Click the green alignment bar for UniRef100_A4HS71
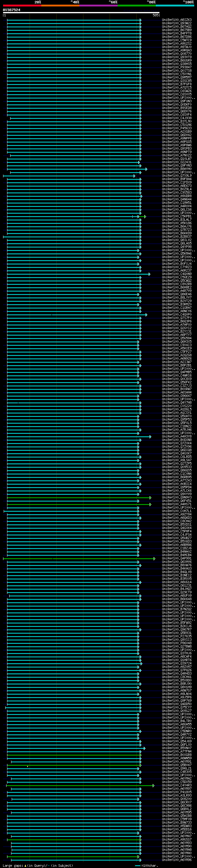This screenshot has height=868, width=197. coord(79,504)
